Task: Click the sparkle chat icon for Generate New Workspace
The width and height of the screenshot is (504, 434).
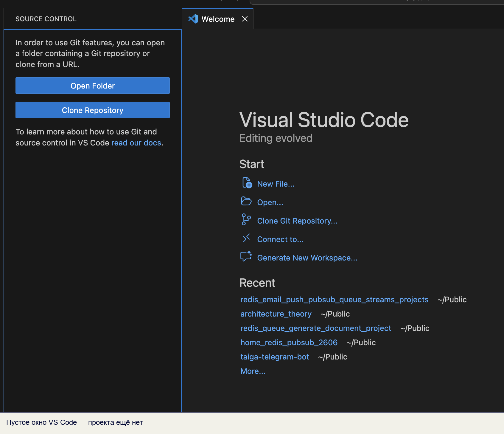Action: [x=246, y=256]
